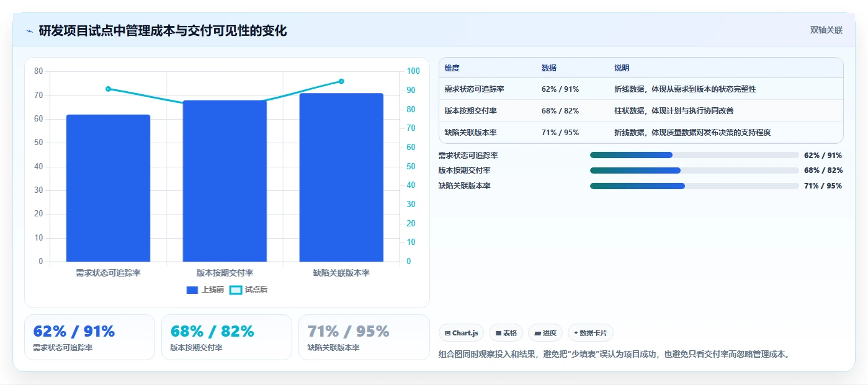The image size is (868, 385).
Task: Click the 版本按期交付率 x-axis label in chart
Action: (x=225, y=273)
